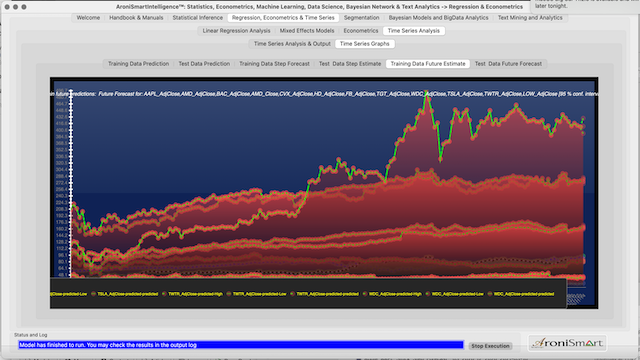Click the Status and Log message field

click(x=241, y=345)
